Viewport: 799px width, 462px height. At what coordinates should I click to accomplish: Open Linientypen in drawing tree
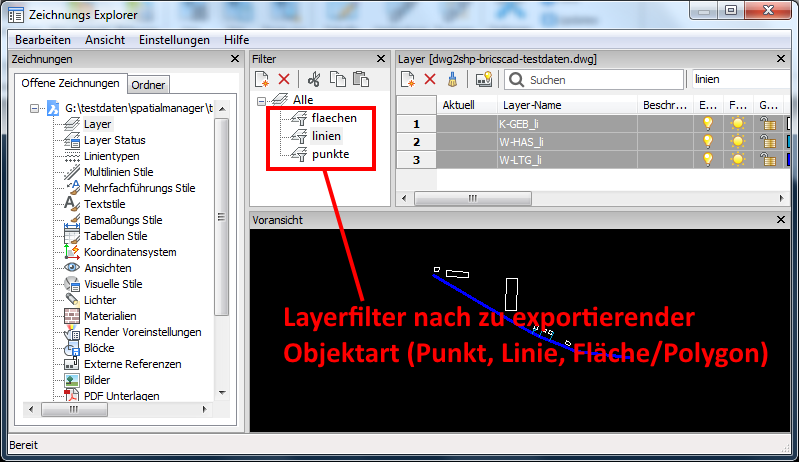coord(112,156)
